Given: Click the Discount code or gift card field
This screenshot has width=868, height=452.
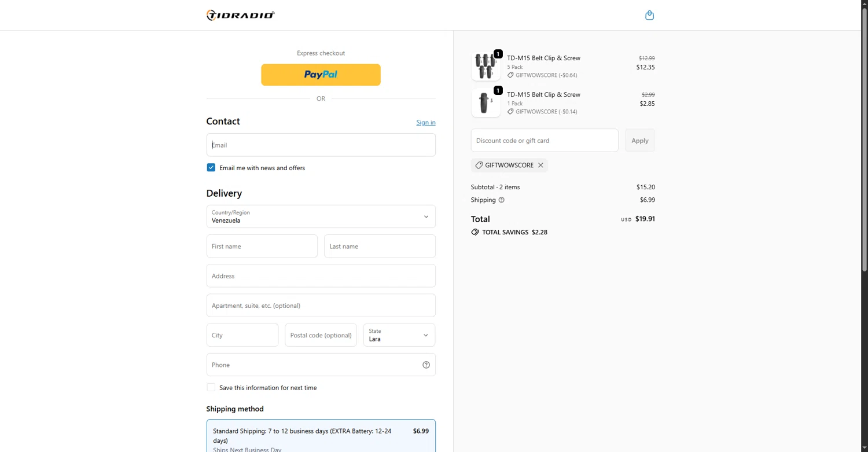Looking at the screenshot, I should point(544,141).
